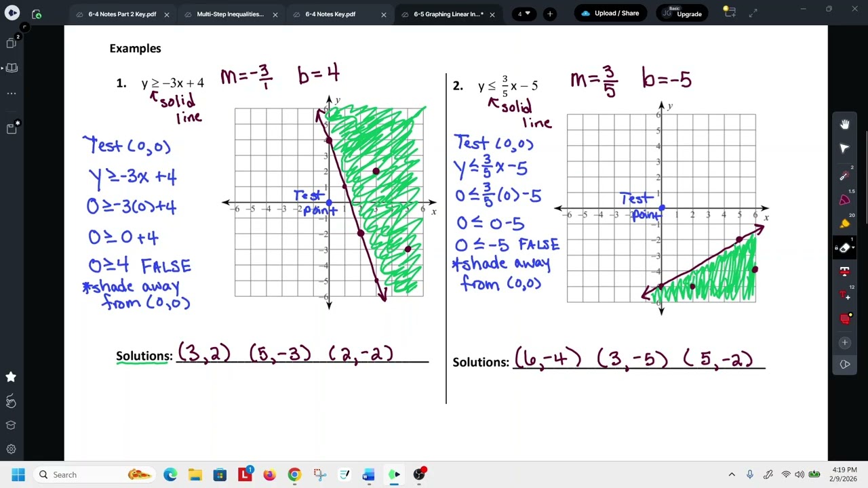Open favorites star in left sidebar
This screenshot has width=868, height=488.
(11, 377)
